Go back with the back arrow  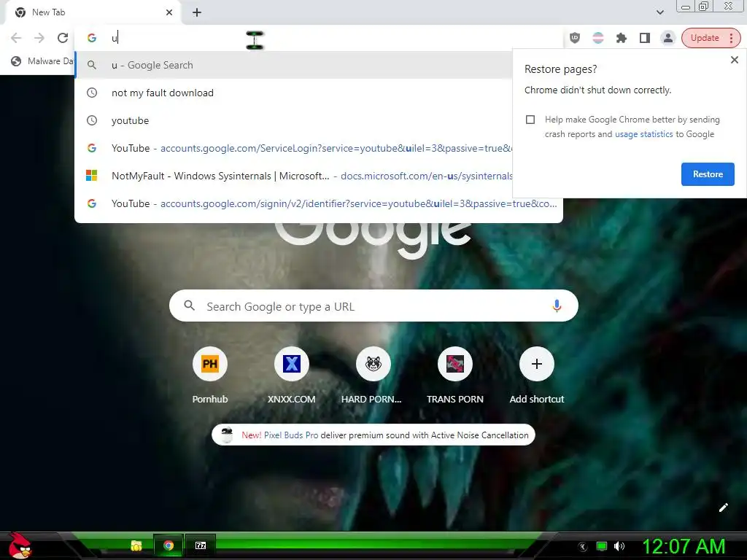16,38
